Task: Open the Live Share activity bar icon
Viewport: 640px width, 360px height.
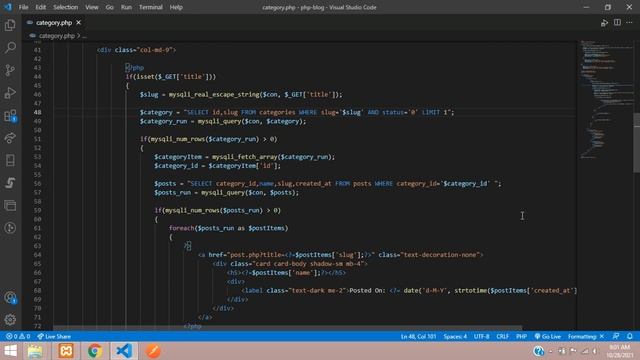Action: click(10, 138)
